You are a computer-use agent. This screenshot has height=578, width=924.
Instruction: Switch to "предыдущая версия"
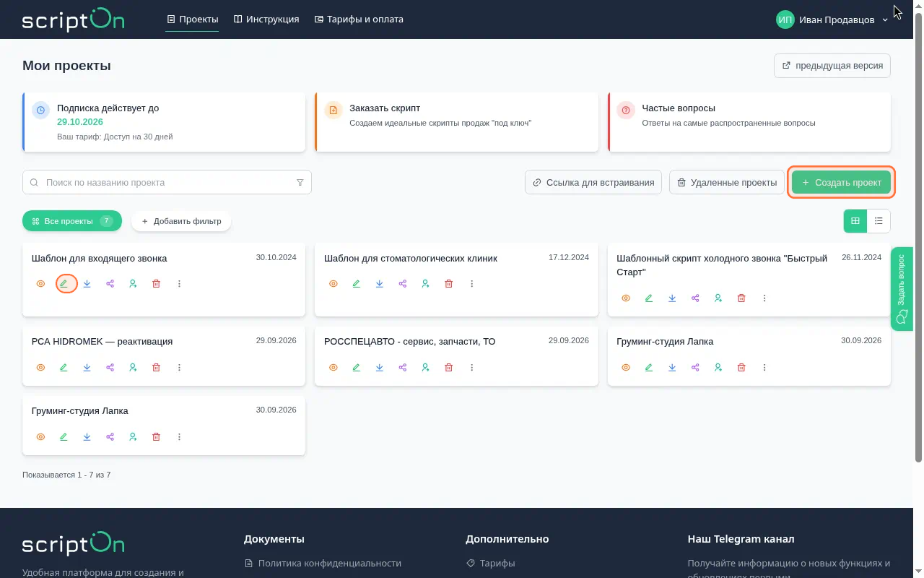832,66
